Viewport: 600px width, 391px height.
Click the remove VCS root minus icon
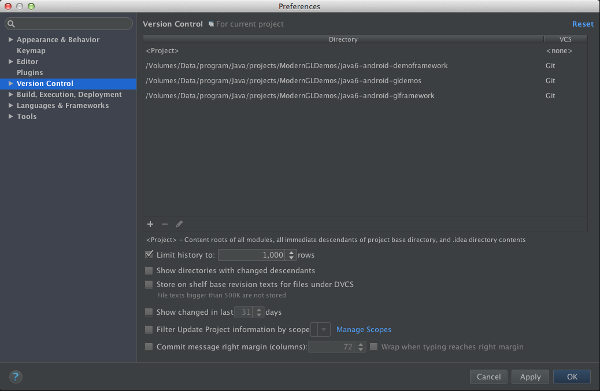(165, 224)
